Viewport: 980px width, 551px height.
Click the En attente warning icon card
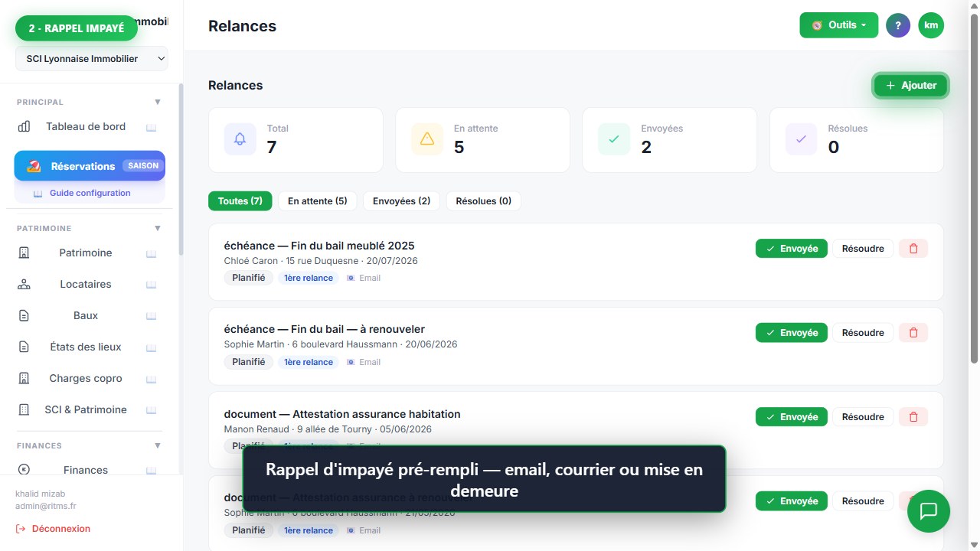482,139
